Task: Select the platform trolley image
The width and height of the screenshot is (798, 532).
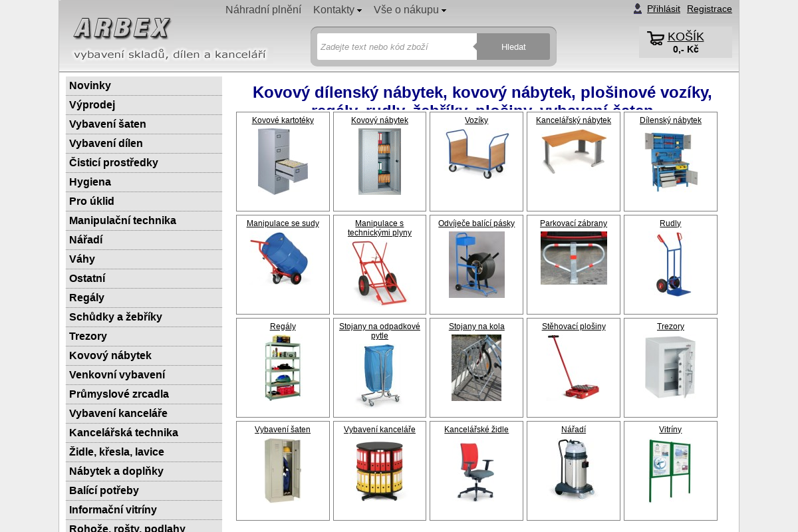Action: [476, 154]
